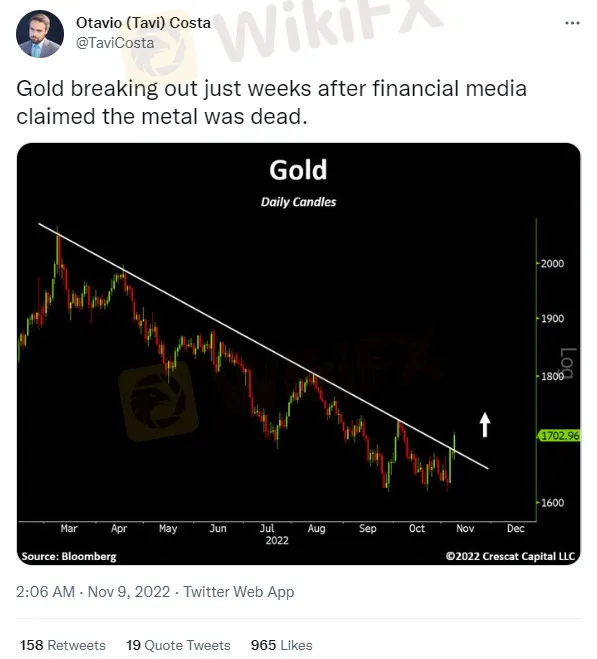Open the Gold chart image
597x659 pixels.
[298, 354]
